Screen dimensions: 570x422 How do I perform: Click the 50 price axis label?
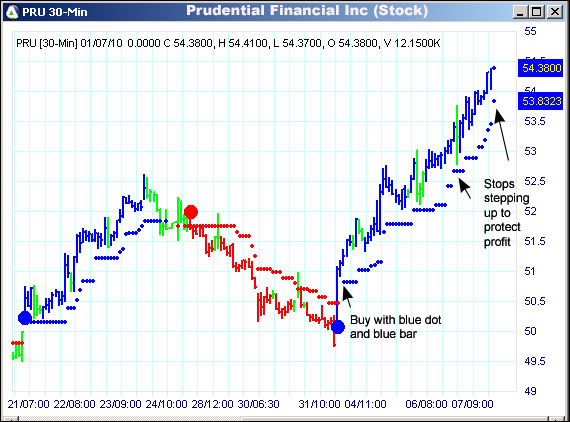click(530, 331)
